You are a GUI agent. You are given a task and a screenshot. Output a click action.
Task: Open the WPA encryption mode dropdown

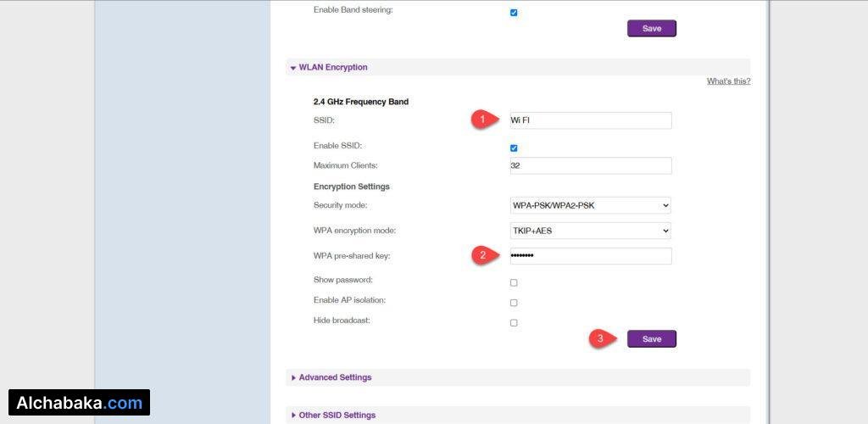(x=591, y=231)
